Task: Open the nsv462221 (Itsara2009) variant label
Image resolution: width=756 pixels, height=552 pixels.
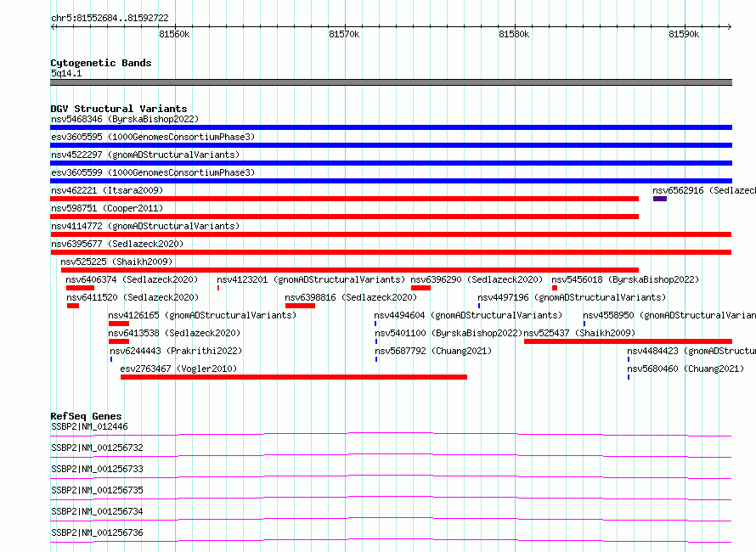Action: click(107, 190)
